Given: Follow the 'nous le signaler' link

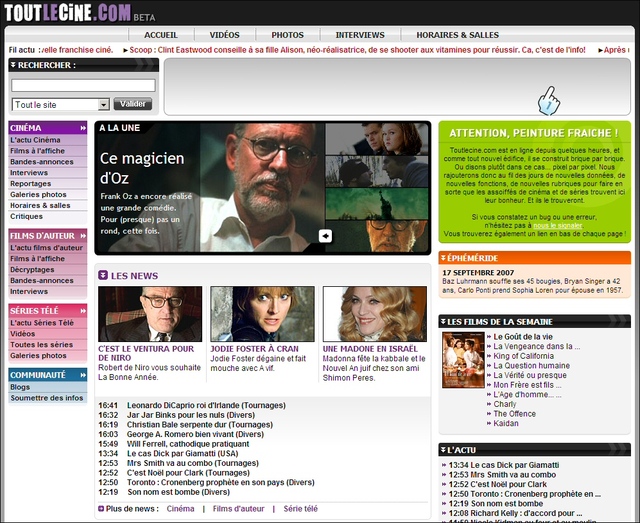Looking at the screenshot, I should [555, 226].
